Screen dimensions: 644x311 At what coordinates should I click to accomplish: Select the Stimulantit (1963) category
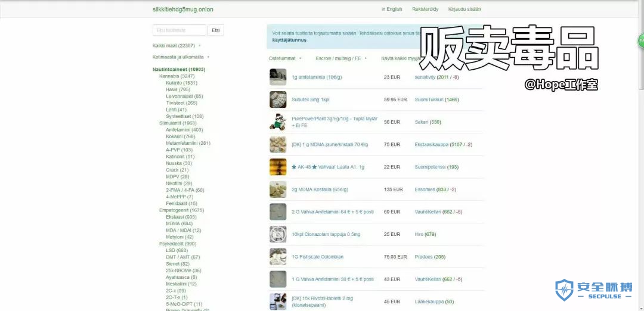tap(178, 123)
